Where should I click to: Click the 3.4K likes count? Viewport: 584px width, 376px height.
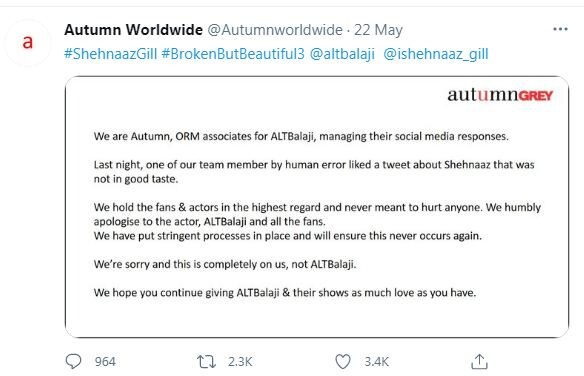coord(377,361)
